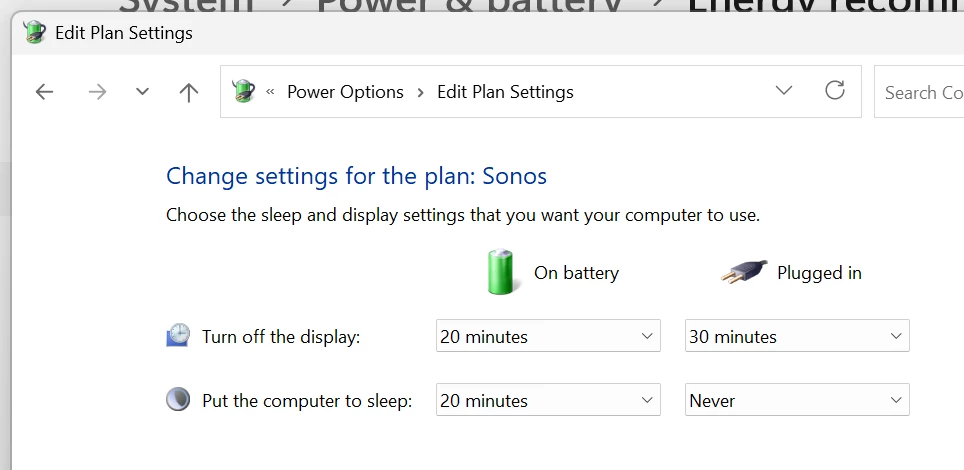964x470 pixels.
Task: Click the Back navigation arrow
Action: click(x=44, y=92)
